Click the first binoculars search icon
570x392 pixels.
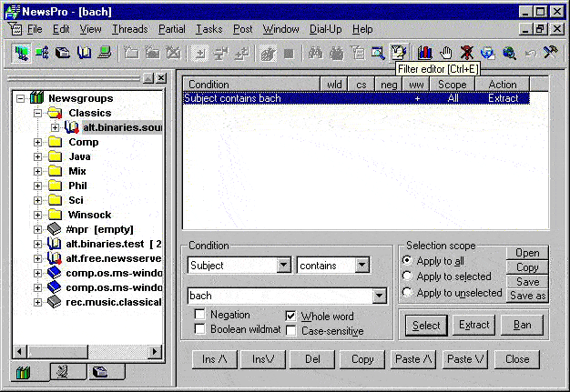point(316,53)
